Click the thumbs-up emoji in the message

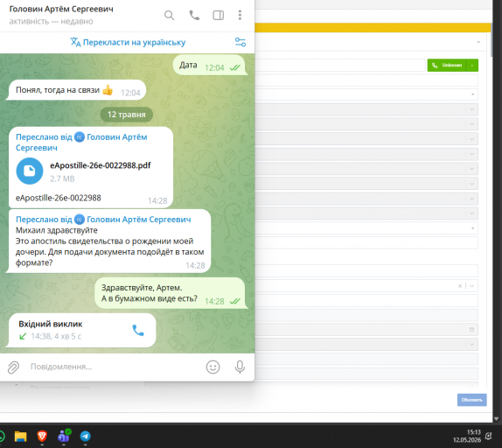(108, 90)
